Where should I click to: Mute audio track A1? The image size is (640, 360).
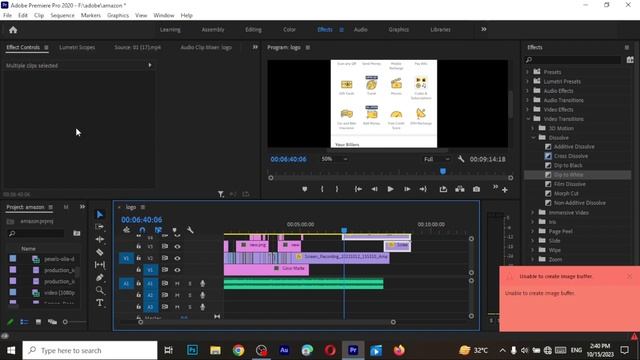[177, 283]
